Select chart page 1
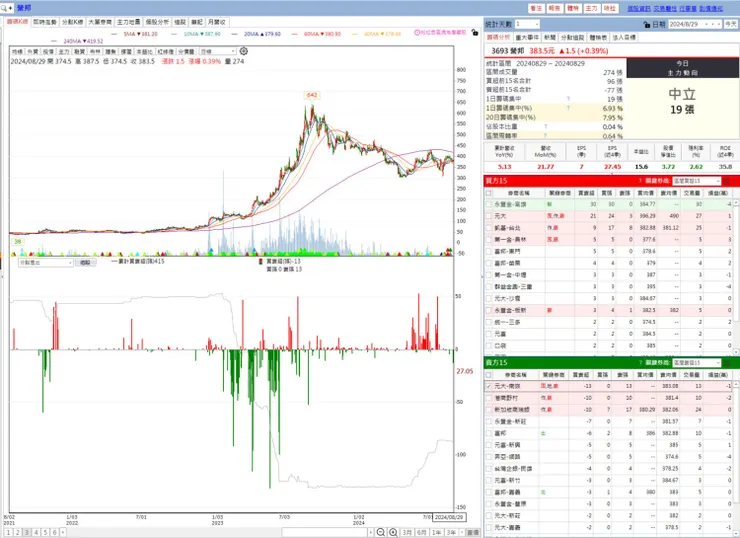This screenshot has height=538, width=740. [8, 532]
